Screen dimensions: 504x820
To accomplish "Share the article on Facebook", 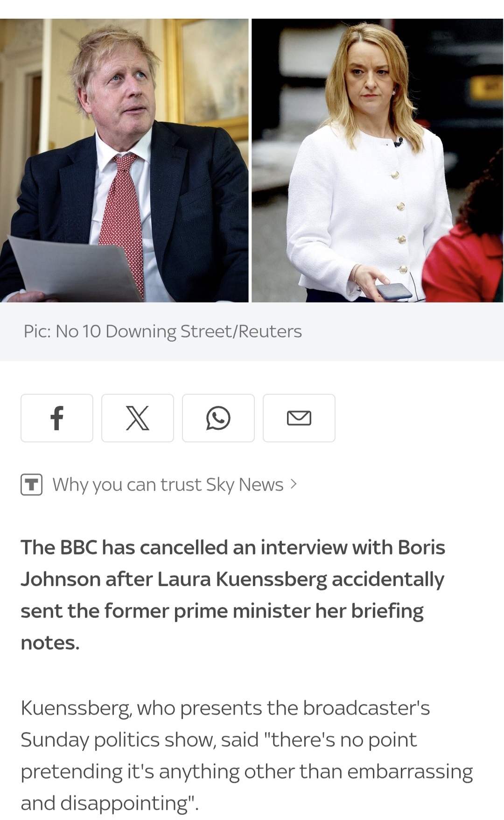I will 57,418.
